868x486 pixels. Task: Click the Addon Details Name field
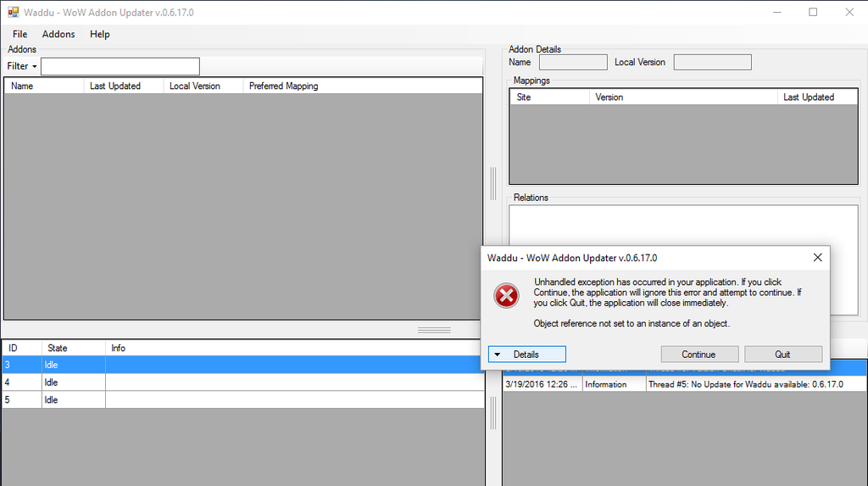[x=573, y=62]
